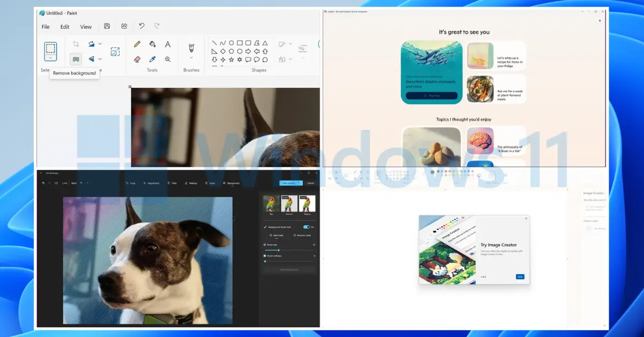Viewport: 644px width, 337px height.
Task: Click the Brushes icon in Paint
Action: [191, 48]
